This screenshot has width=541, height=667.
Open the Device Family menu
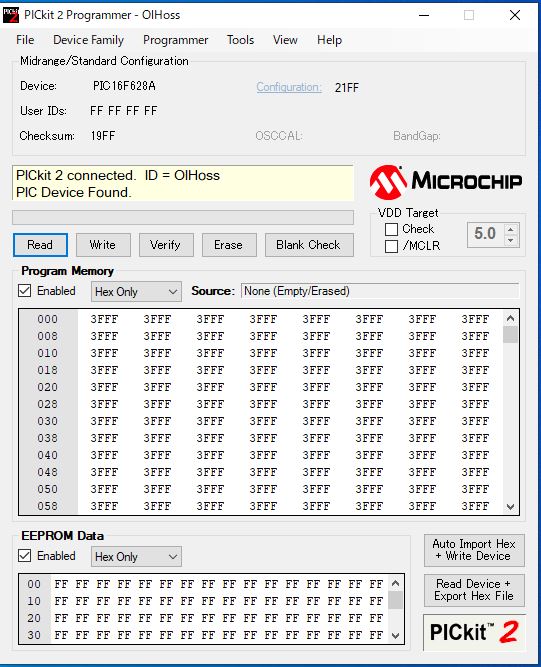(x=88, y=40)
